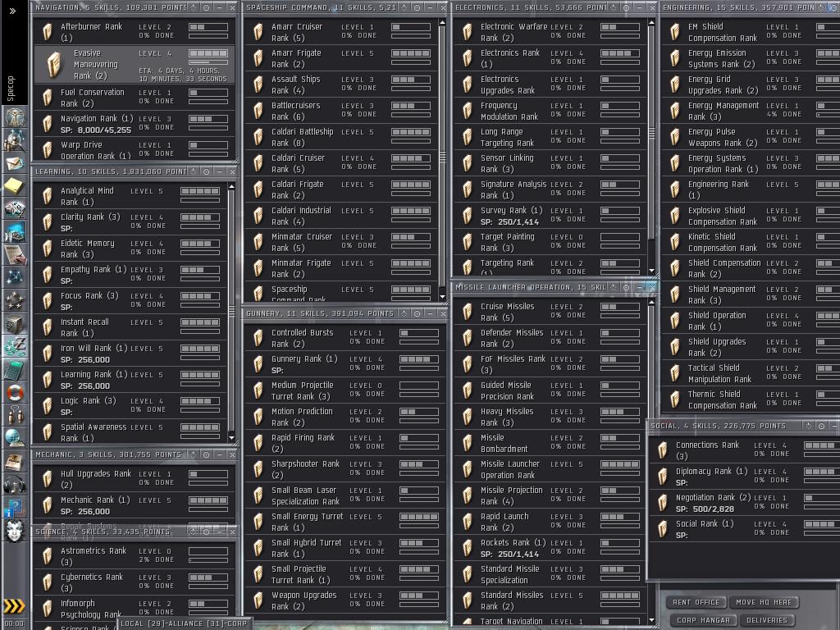Click the Gunnery Rank skill book icon

coord(258,364)
